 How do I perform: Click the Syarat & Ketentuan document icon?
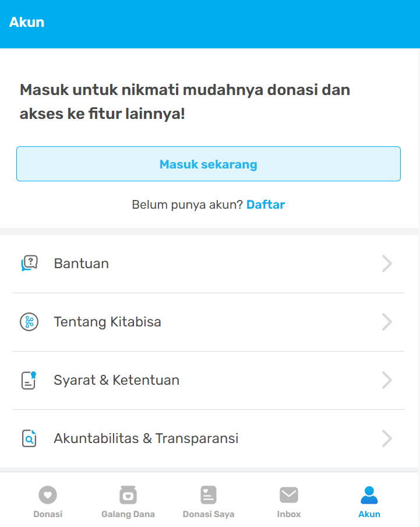click(x=29, y=380)
